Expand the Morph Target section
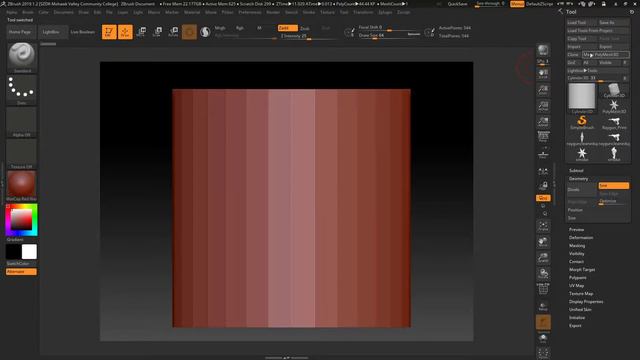Viewport: 640px width, 360px height. [582, 269]
